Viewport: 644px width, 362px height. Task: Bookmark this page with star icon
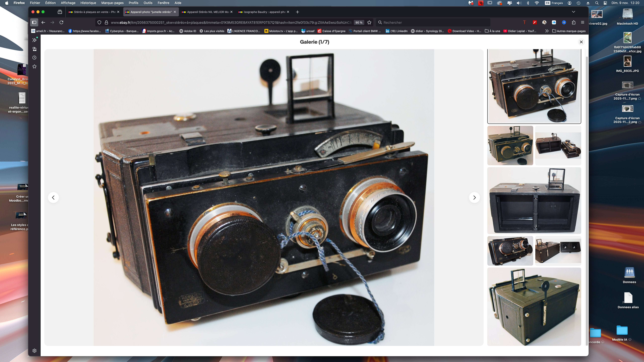[x=369, y=22]
